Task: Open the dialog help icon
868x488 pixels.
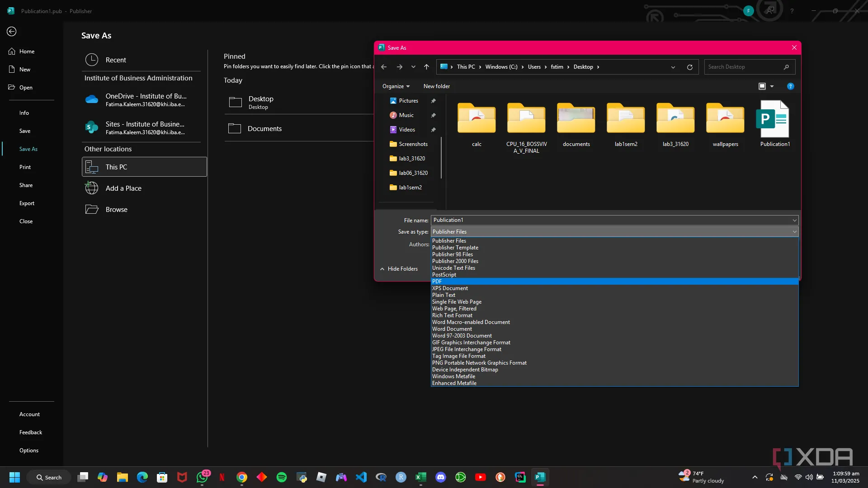Action: (x=791, y=86)
